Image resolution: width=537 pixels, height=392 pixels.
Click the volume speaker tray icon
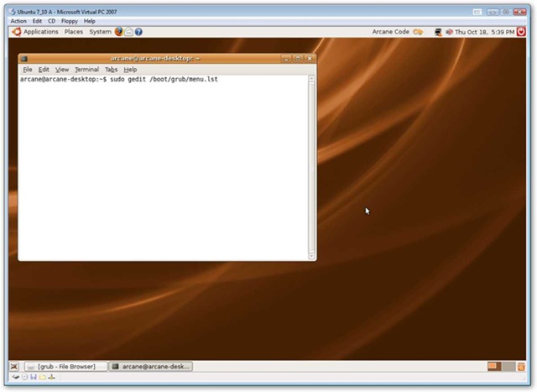449,32
